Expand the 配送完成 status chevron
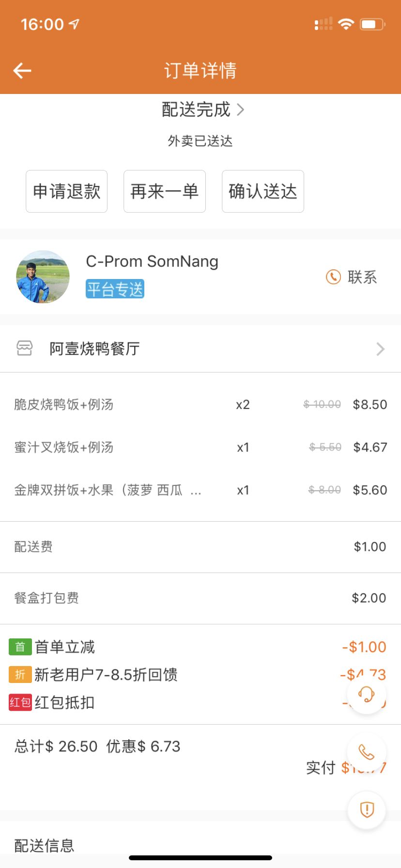The image size is (401, 868). [x=241, y=109]
